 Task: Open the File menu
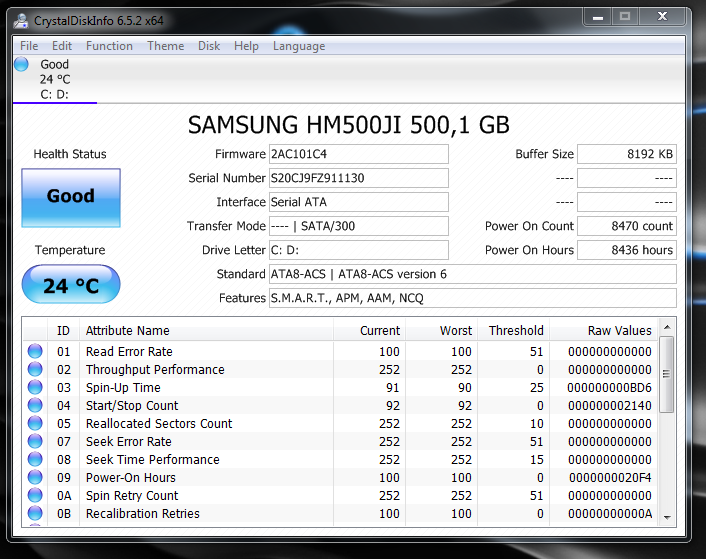29,46
